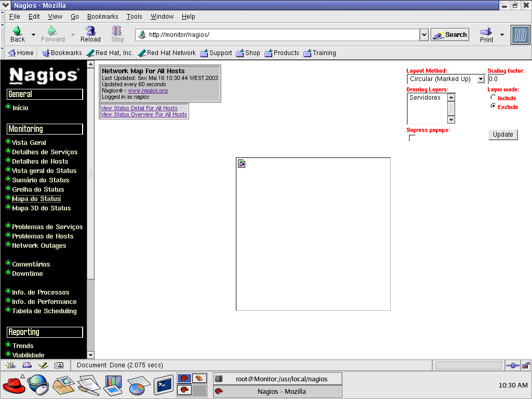Screen dimensions: 532x399
Task: Open the Bookmarks toolbar folder
Action: [62, 53]
